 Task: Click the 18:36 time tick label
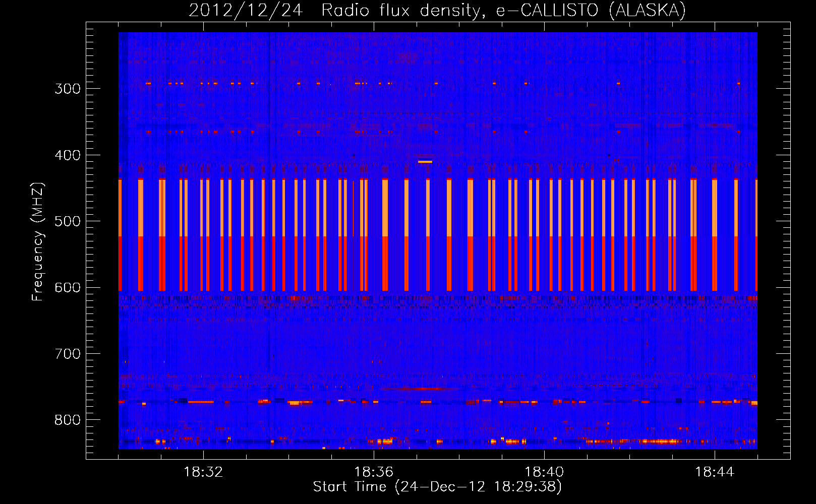coord(374,472)
